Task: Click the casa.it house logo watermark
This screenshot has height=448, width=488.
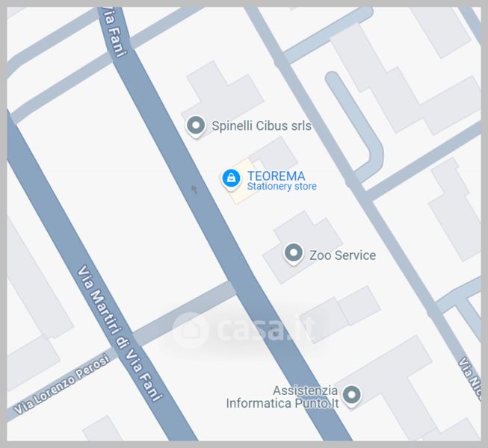Action: pos(190,329)
